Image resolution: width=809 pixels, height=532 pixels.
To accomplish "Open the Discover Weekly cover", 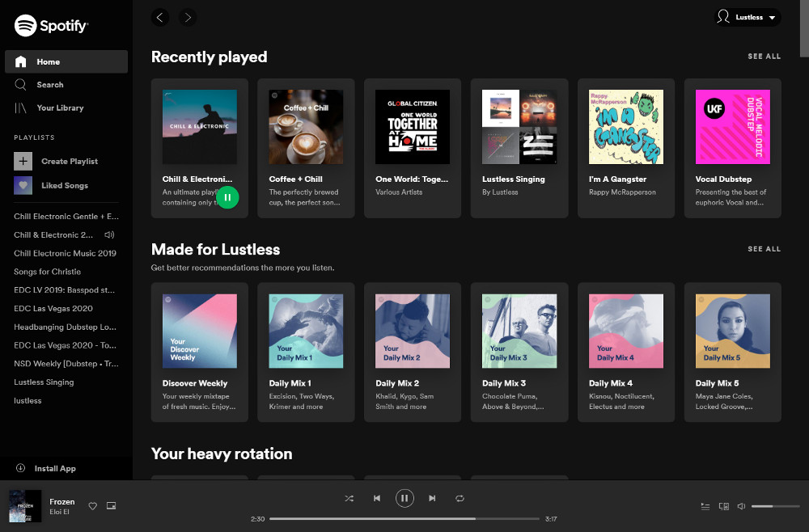I will (200, 331).
